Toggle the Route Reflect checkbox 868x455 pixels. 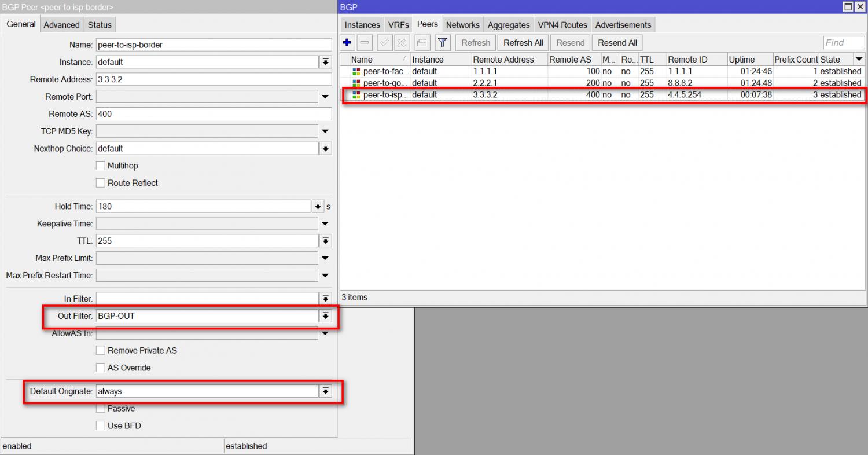tap(101, 183)
